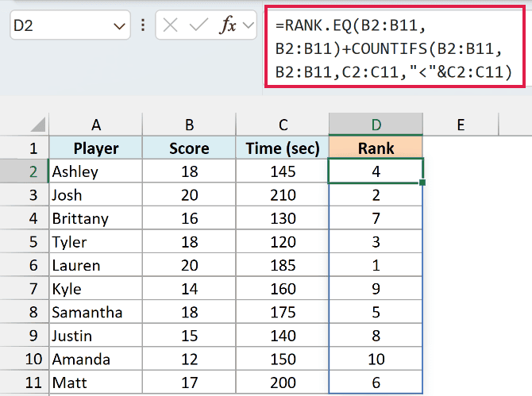
Task: Click Matt's time value 200
Action: (283, 382)
